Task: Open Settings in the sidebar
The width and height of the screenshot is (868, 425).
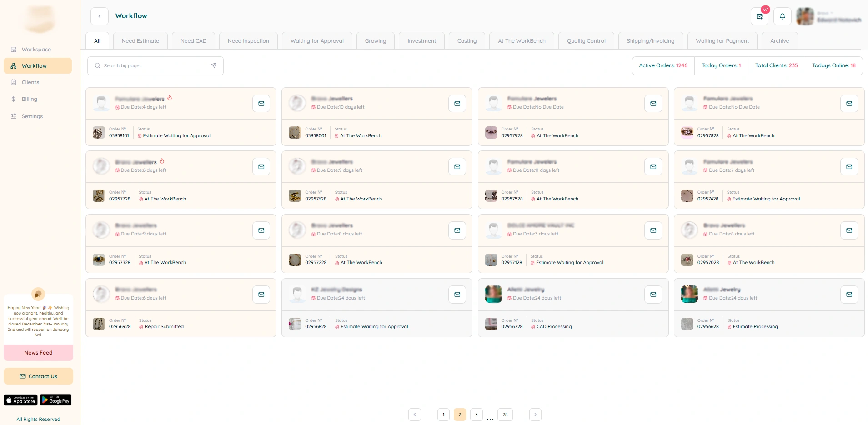Action: [x=37, y=116]
